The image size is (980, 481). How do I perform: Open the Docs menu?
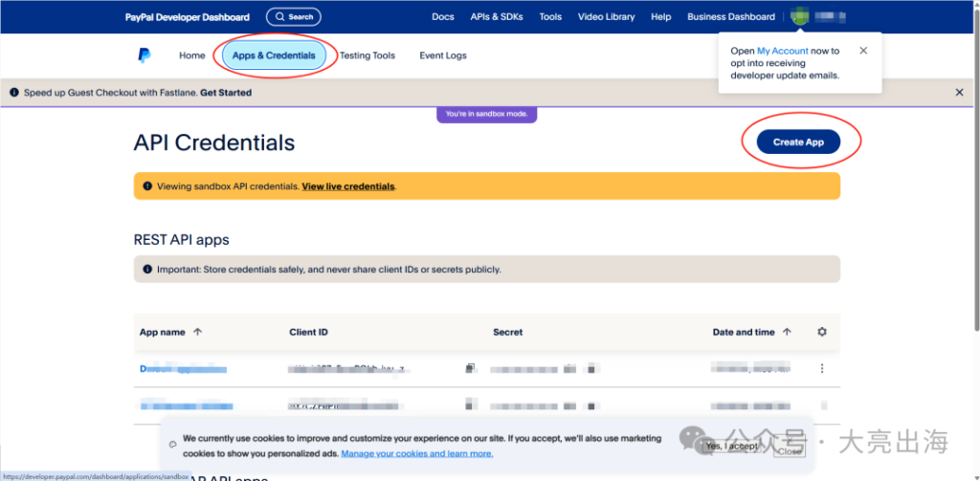[443, 17]
